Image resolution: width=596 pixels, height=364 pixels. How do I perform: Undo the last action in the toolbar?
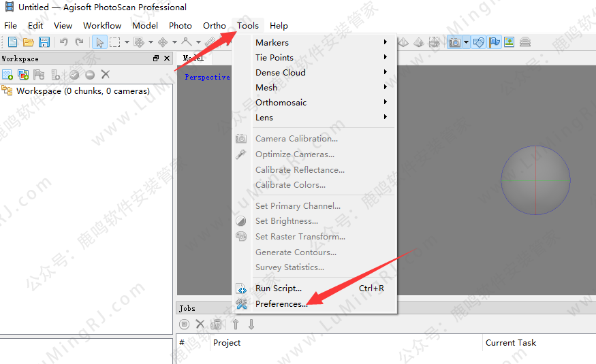tap(63, 42)
